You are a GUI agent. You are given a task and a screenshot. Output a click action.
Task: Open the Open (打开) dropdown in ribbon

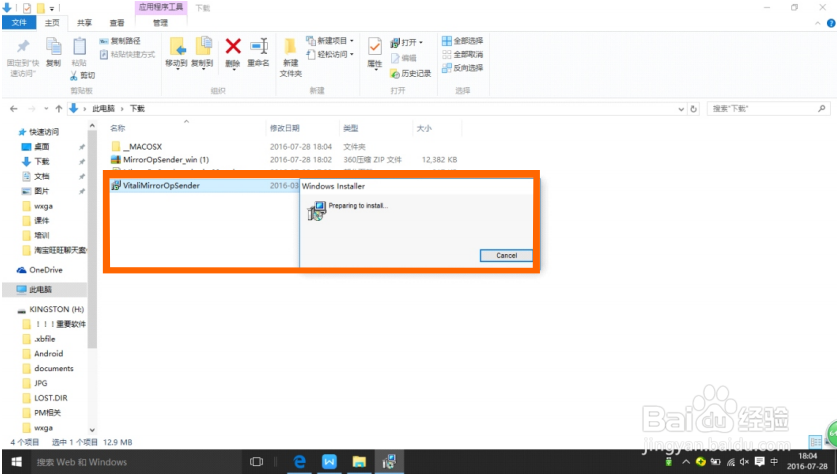click(407, 42)
